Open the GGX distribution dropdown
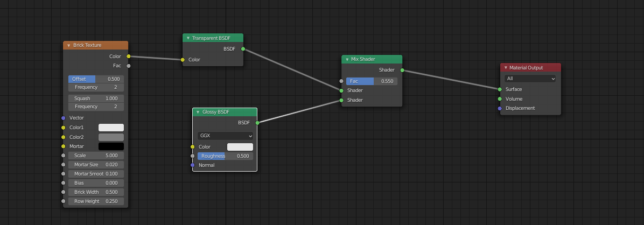 point(225,136)
